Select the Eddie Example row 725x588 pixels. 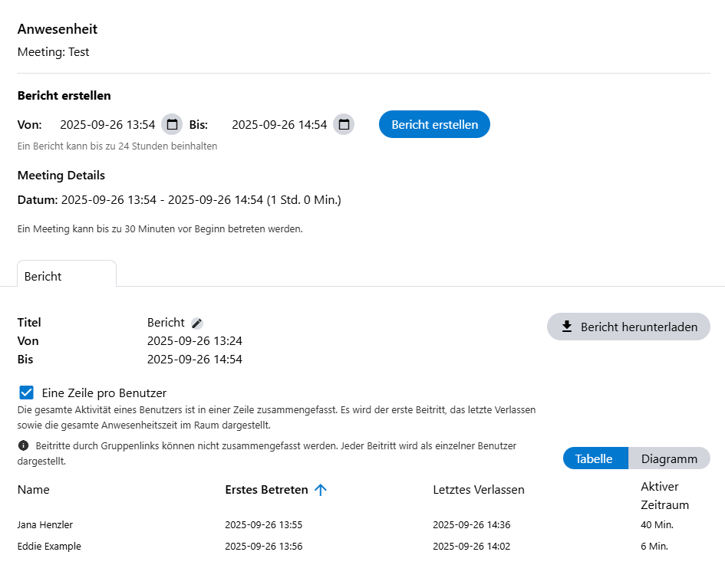click(x=49, y=547)
